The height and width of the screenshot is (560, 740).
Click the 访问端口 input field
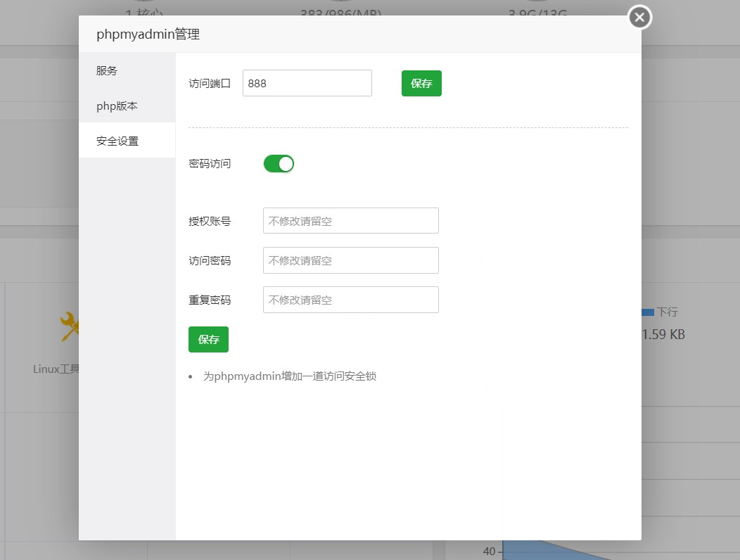(x=307, y=83)
